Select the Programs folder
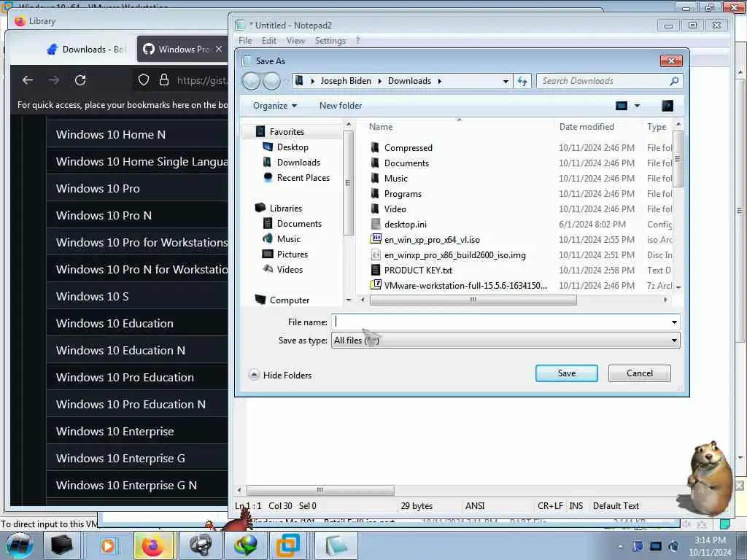The image size is (747, 560). (403, 194)
